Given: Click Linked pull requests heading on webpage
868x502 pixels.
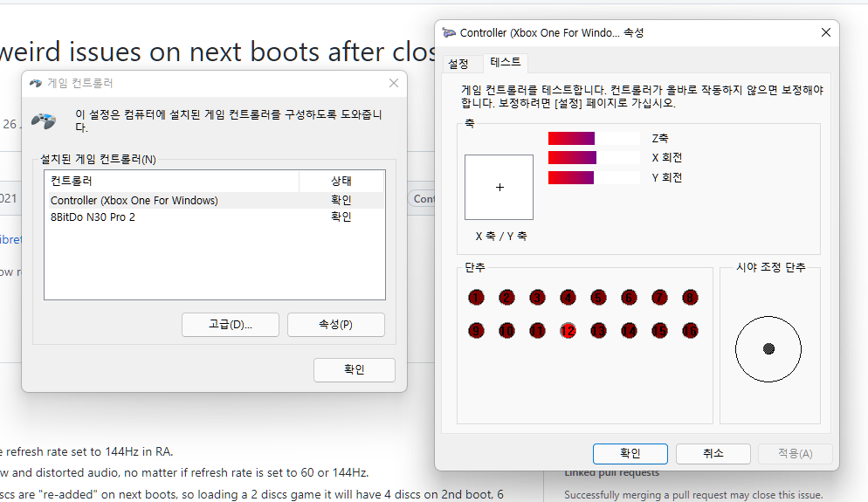Looking at the screenshot, I should pyautogui.click(x=611, y=472).
